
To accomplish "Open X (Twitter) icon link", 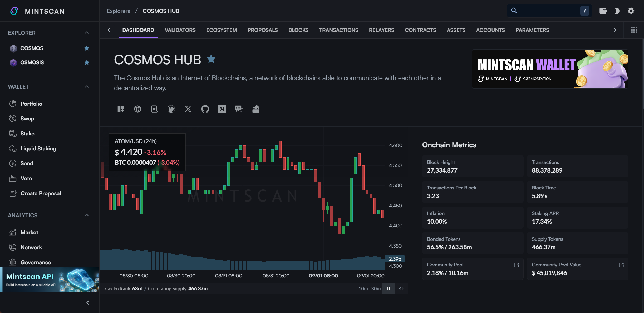I will point(188,109).
